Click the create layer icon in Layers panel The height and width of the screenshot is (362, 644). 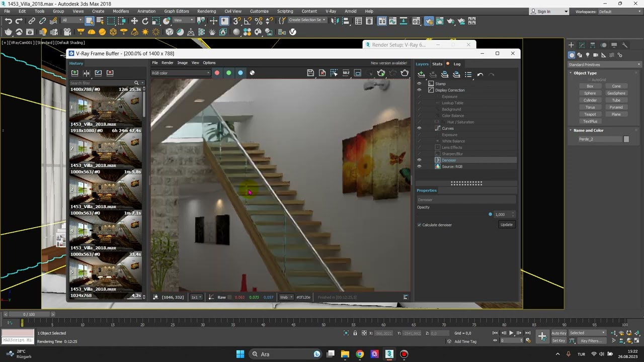coord(421,74)
